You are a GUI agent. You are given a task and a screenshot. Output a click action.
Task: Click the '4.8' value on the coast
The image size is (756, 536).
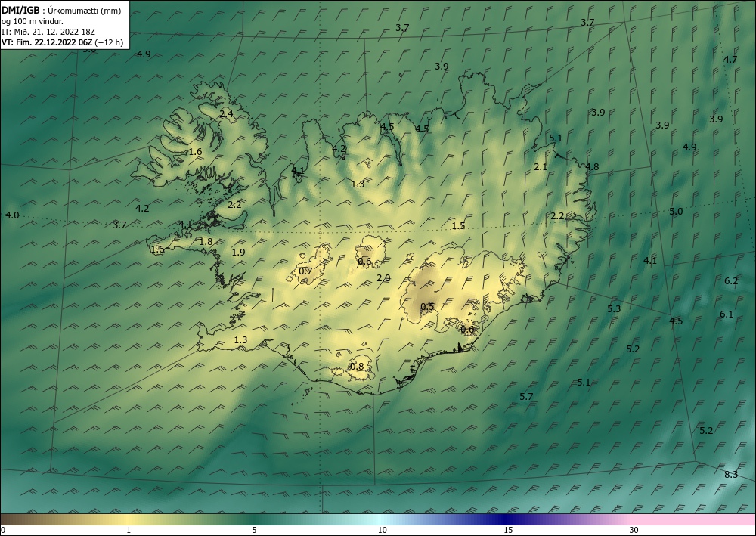point(592,167)
